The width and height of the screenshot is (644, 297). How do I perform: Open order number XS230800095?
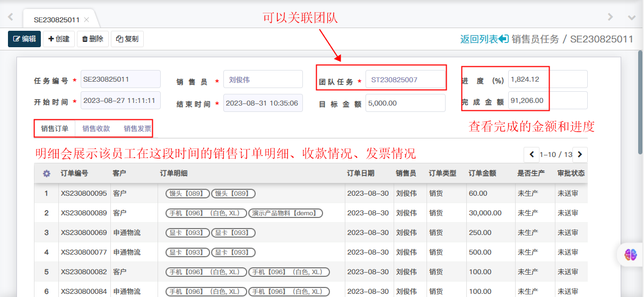point(84,194)
